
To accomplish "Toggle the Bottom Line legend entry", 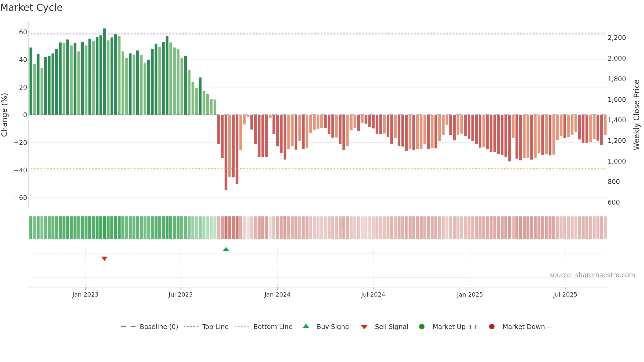I will click(264, 327).
